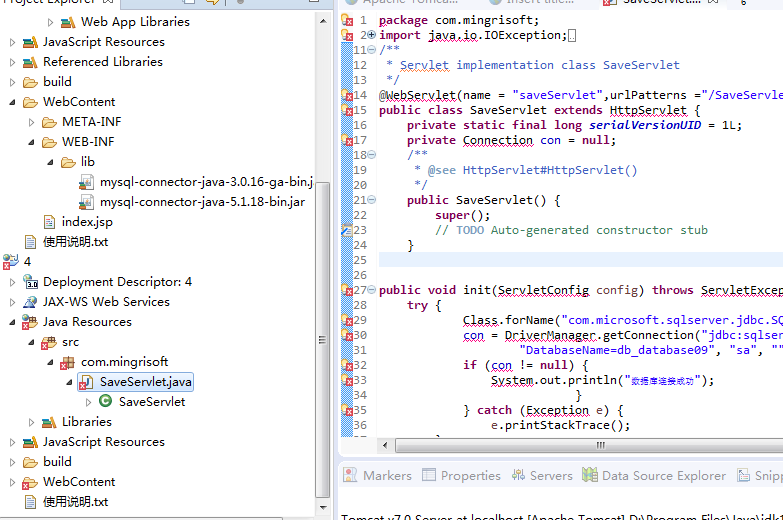Click serialVersionUID in line 16
The width and height of the screenshot is (783, 520).
(x=645, y=125)
